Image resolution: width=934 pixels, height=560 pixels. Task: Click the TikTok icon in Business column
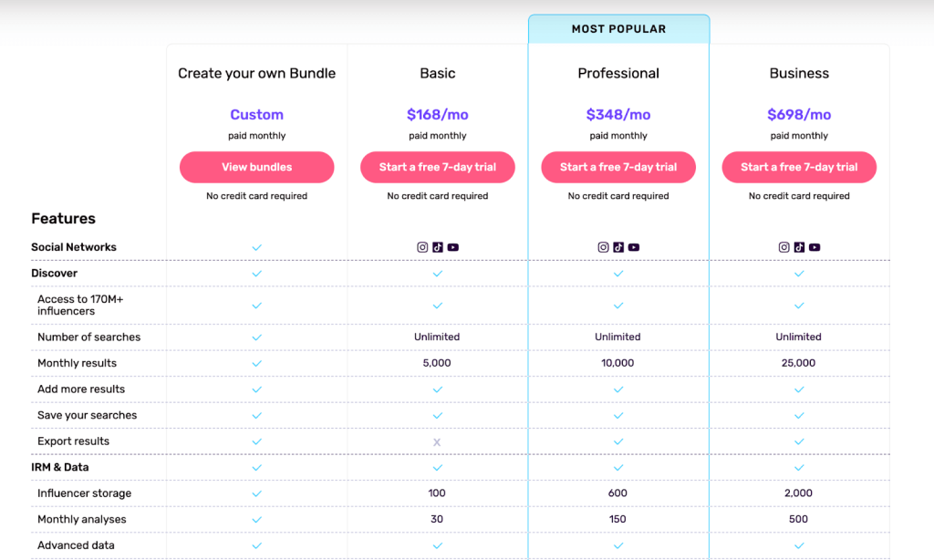799,247
